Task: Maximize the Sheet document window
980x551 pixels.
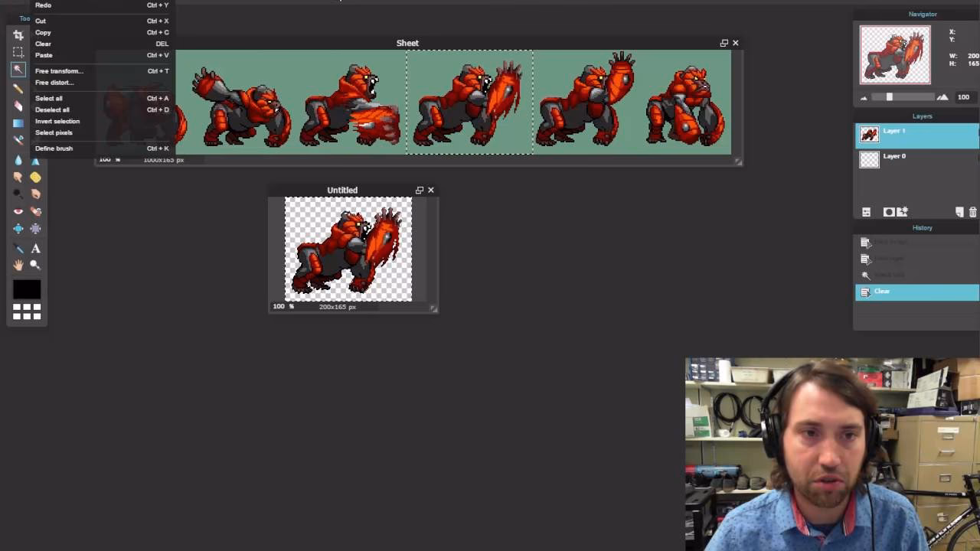Action: tap(724, 44)
